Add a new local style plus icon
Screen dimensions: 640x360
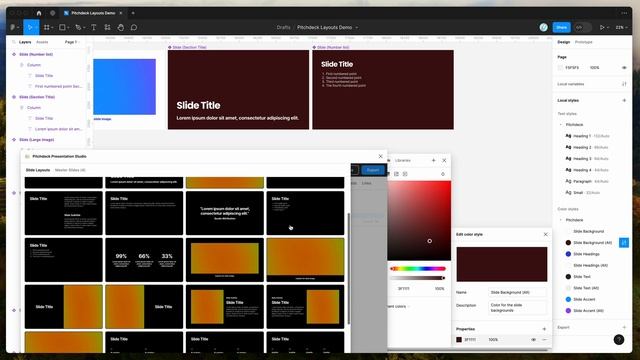(x=624, y=100)
